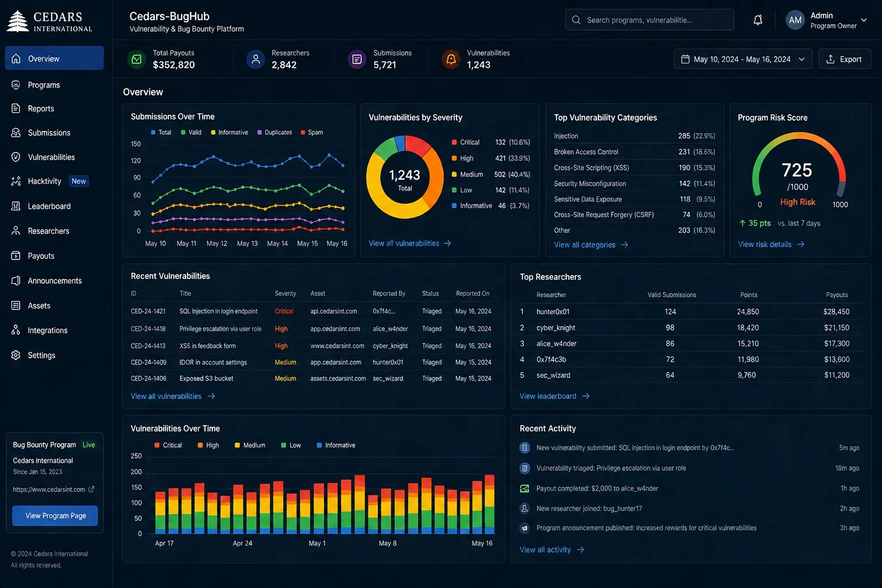Image resolution: width=882 pixels, height=588 pixels.
Task: Click the Programs sidebar icon
Action: tap(16, 85)
